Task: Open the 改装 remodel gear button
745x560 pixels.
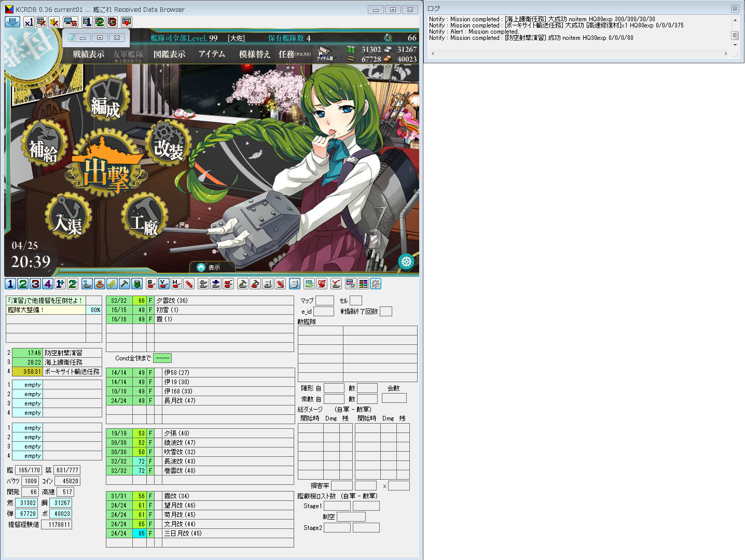Action: pyautogui.click(x=169, y=142)
